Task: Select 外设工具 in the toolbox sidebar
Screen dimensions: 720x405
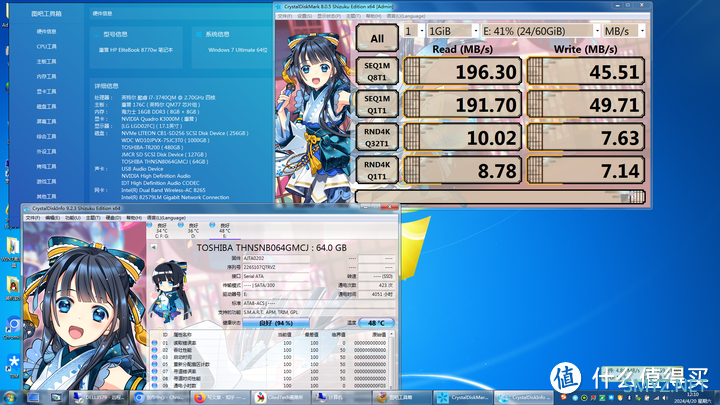Action: pyautogui.click(x=46, y=152)
